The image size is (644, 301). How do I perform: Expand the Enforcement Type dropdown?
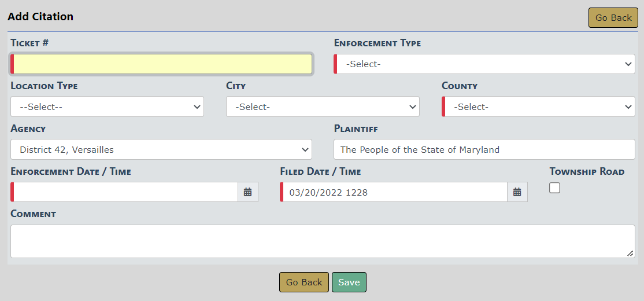pos(484,64)
